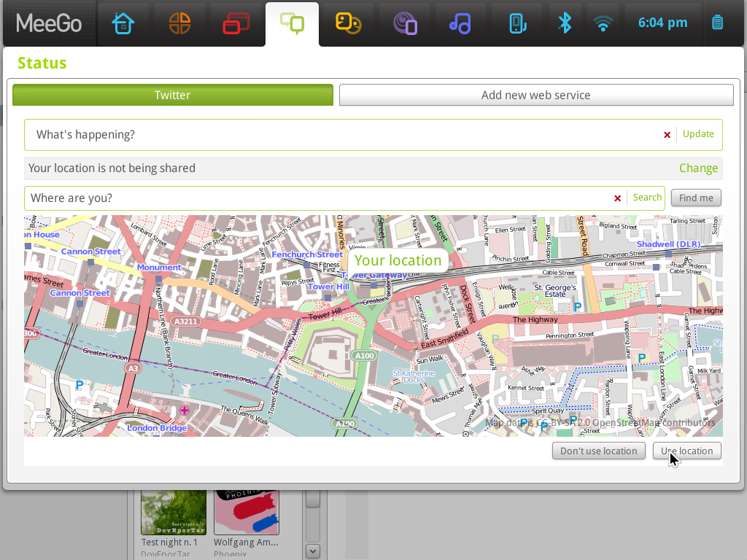The width and height of the screenshot is (747, 560).
Task: Open the people panel icon
Action: pos(348,23)
